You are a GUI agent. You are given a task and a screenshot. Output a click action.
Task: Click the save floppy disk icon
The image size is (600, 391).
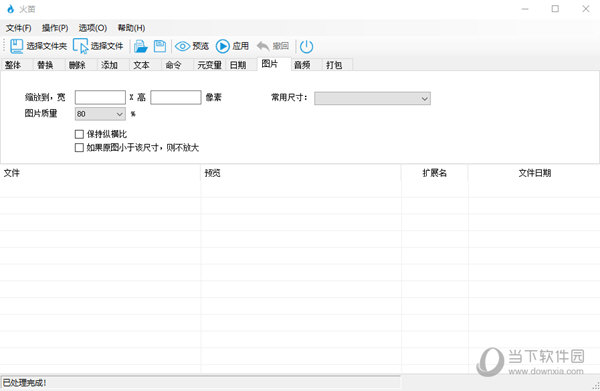click(160, 46)
